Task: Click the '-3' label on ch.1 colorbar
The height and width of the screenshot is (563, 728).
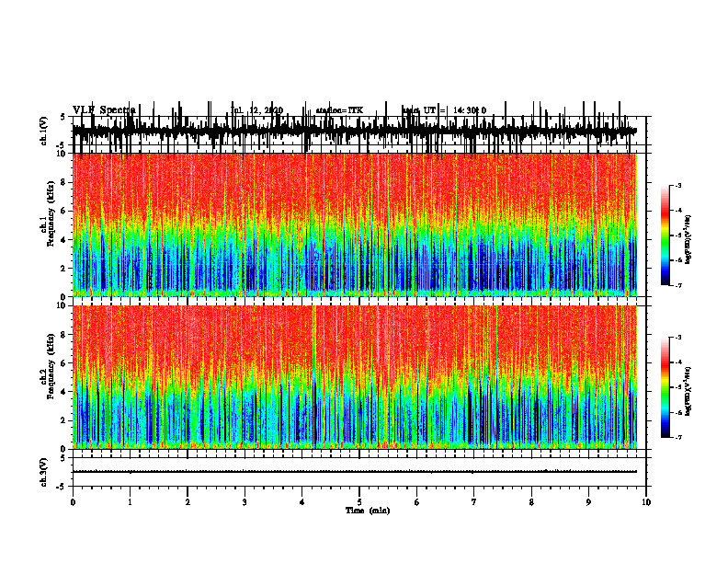Action: pos(677,185)
